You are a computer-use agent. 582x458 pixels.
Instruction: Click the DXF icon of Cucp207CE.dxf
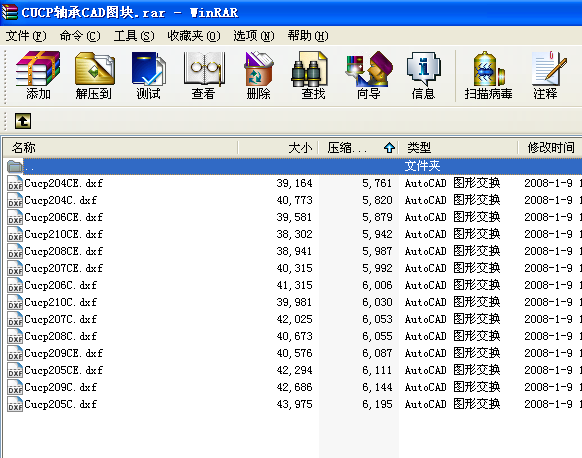(15, 268)
